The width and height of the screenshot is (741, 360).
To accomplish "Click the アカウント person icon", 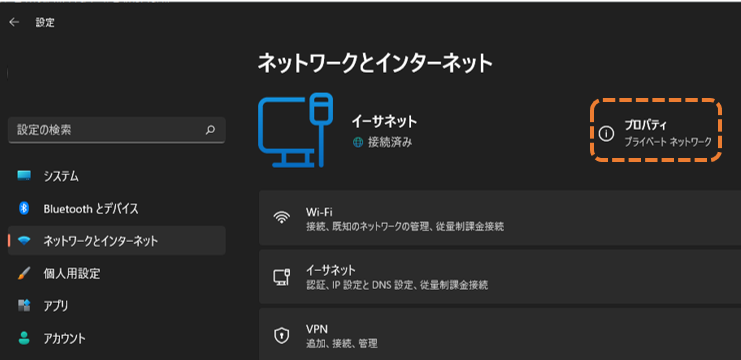I will (24, 338).
